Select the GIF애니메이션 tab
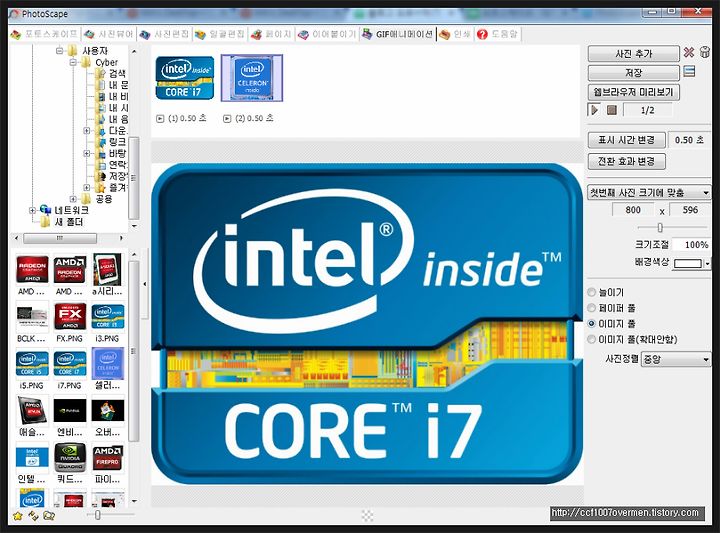 coord(397,34)
